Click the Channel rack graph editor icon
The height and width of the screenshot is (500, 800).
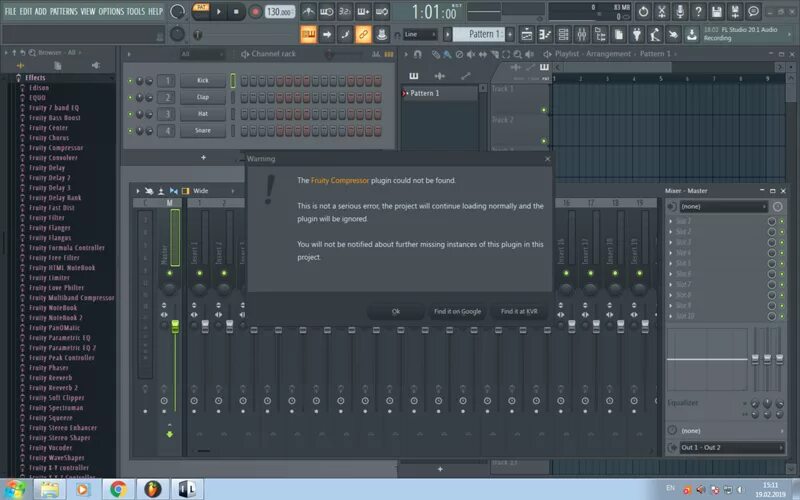point(376,54)
